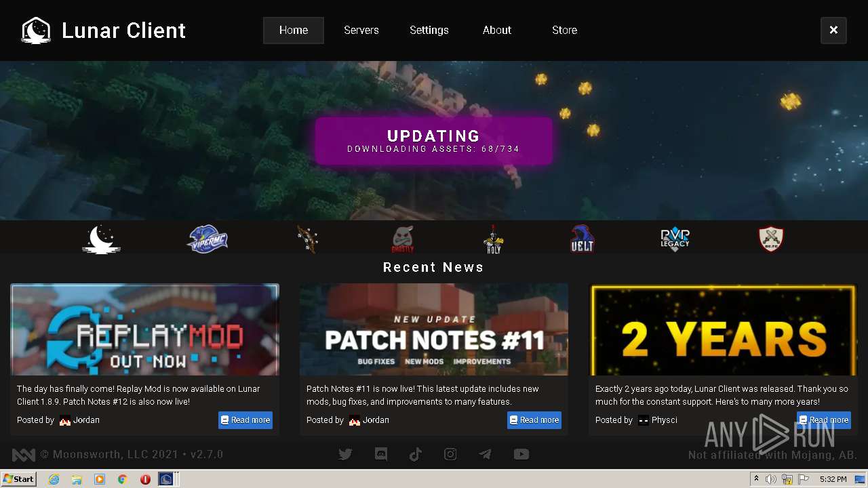The width and height of the screenshot is (868, 488).
Task: Open Opera browser from taskbar
Action: [x=145, y=479]
